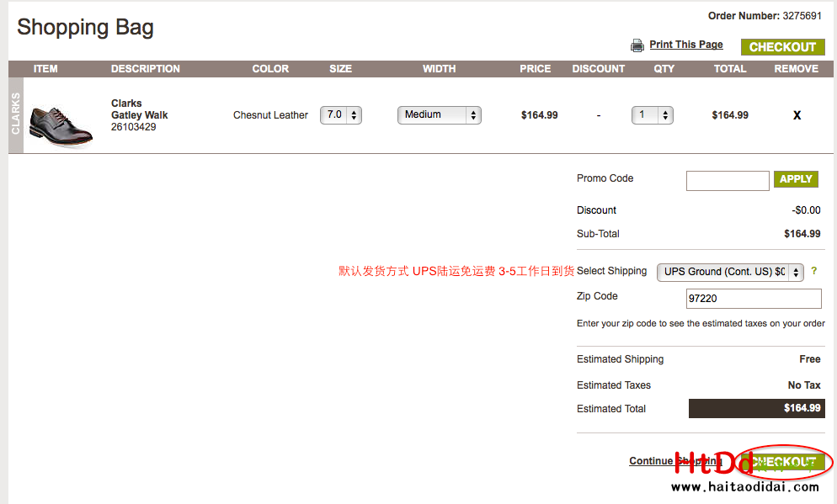
Task: Click the Estimated Shipping Free value
Action: point(810,359)
